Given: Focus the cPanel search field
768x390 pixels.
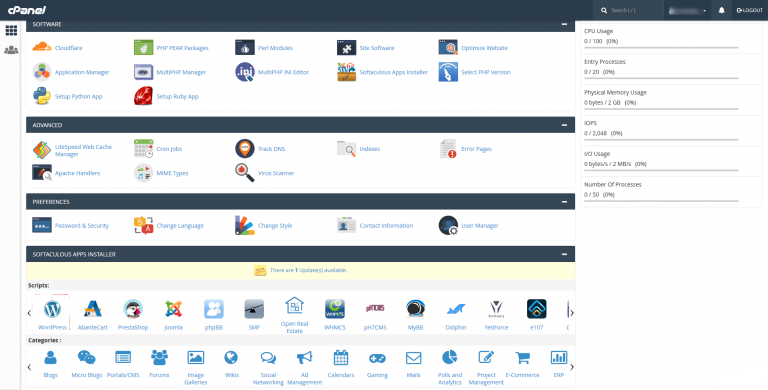Looking at the screenshot, I should [628, 10].
